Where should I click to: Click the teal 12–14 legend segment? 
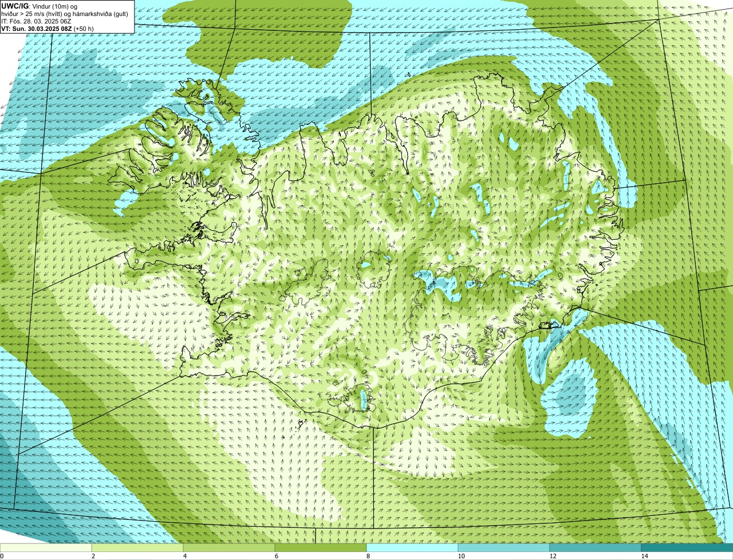pos(596,548)
